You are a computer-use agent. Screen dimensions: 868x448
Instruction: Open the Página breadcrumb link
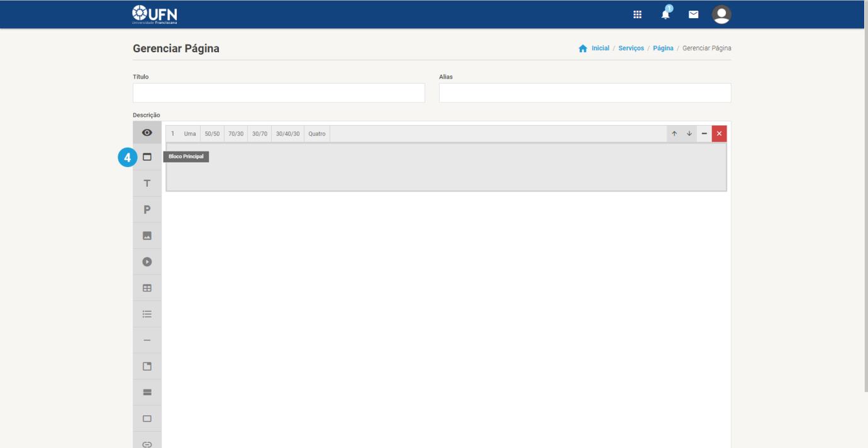(663, 48)
